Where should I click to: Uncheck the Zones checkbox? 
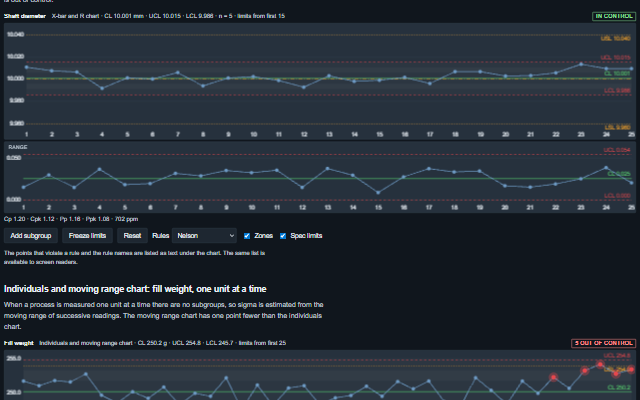pyautogui.click(x=247, y=236)
